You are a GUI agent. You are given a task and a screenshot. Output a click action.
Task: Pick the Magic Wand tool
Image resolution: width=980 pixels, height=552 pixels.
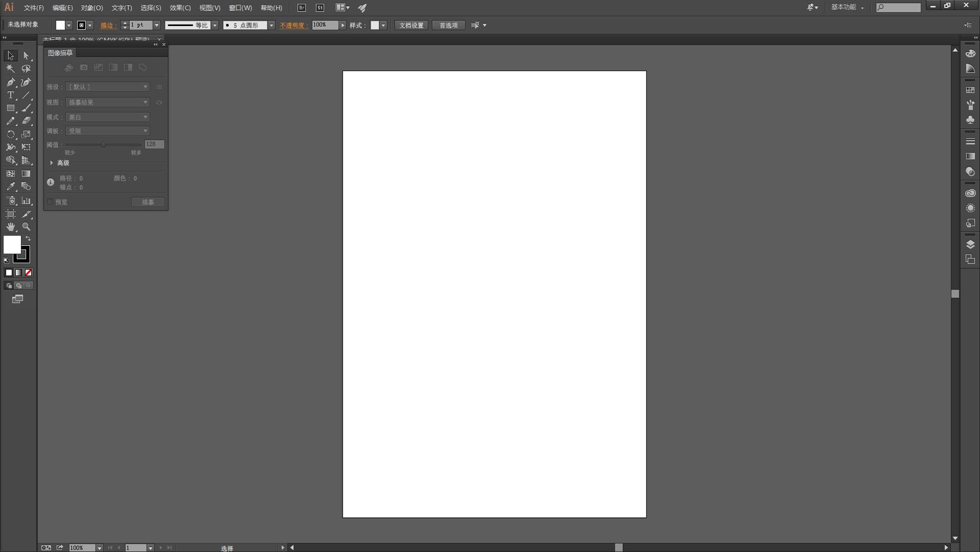(10, 68)
